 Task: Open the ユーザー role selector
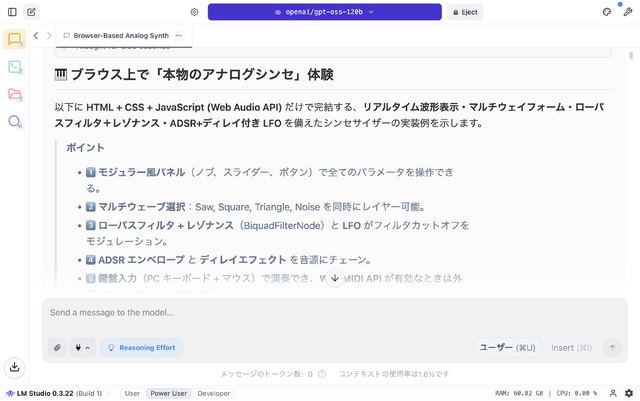(x=507, y=348)
